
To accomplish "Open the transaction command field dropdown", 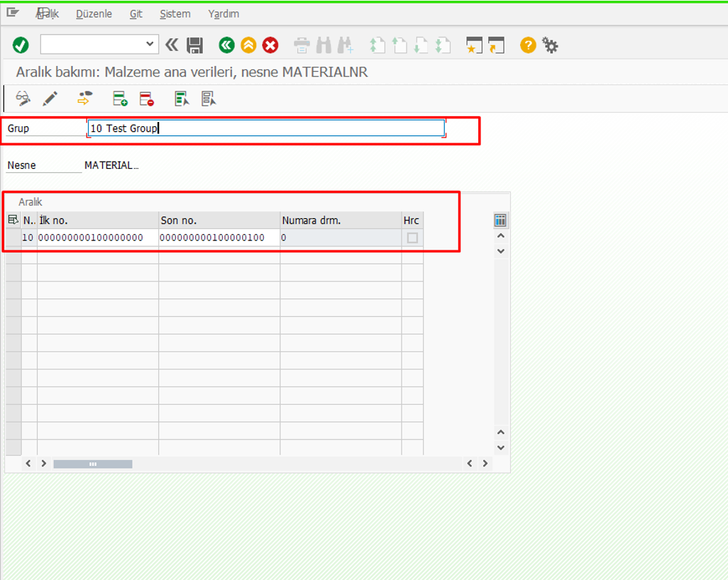I will (149, 45).
